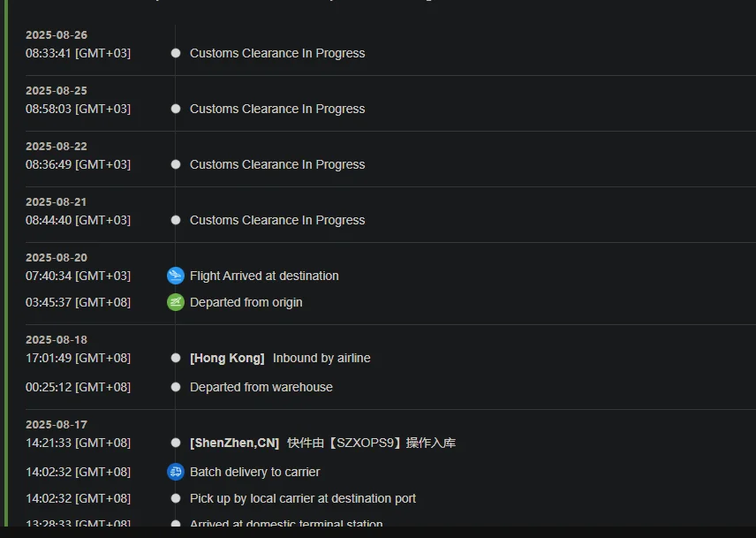Click the Departed from warehouse timeline dot
756x538 pixels.
pos(176,387)
